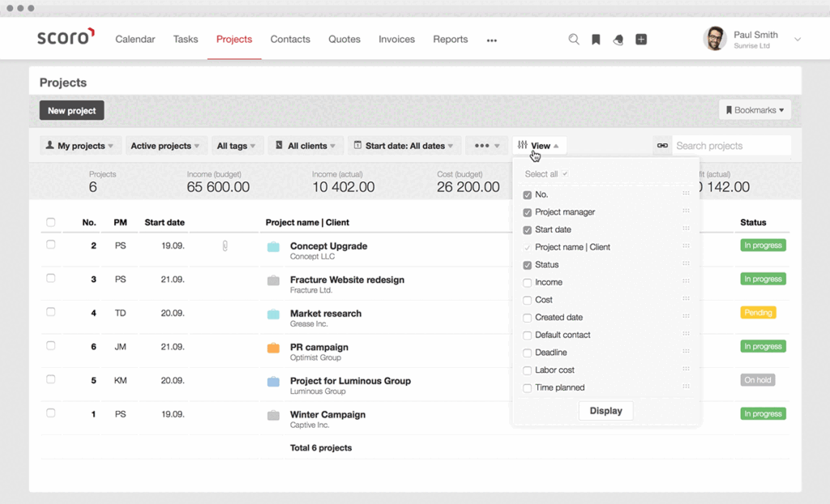Check the Default contact column option
Image resolution: width=830 pixels, height=504 pixels.
click(527, 335)
